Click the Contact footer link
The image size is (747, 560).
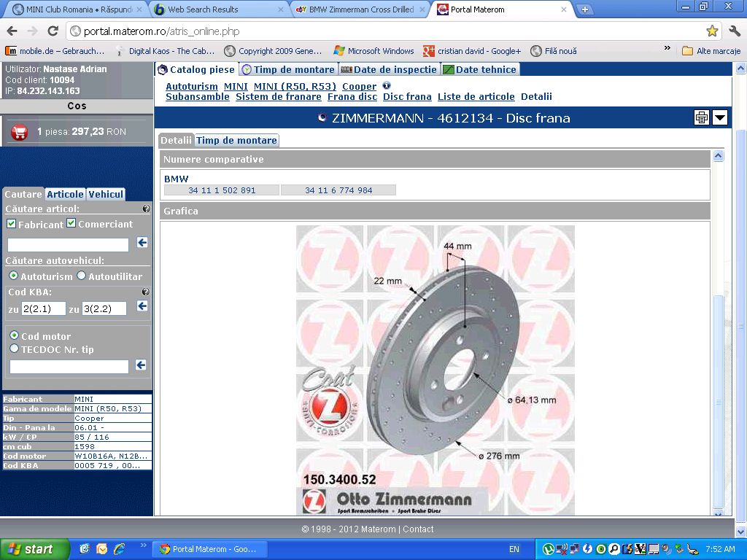(418, 529)
